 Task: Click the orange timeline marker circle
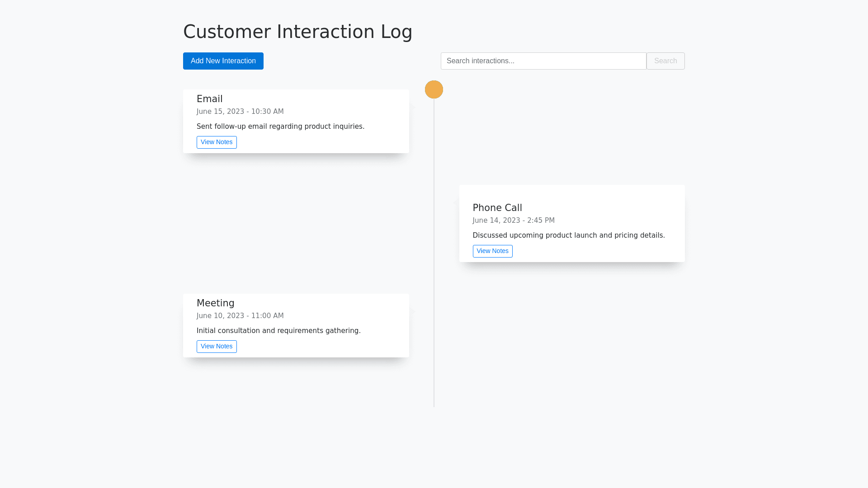point(434,89)
